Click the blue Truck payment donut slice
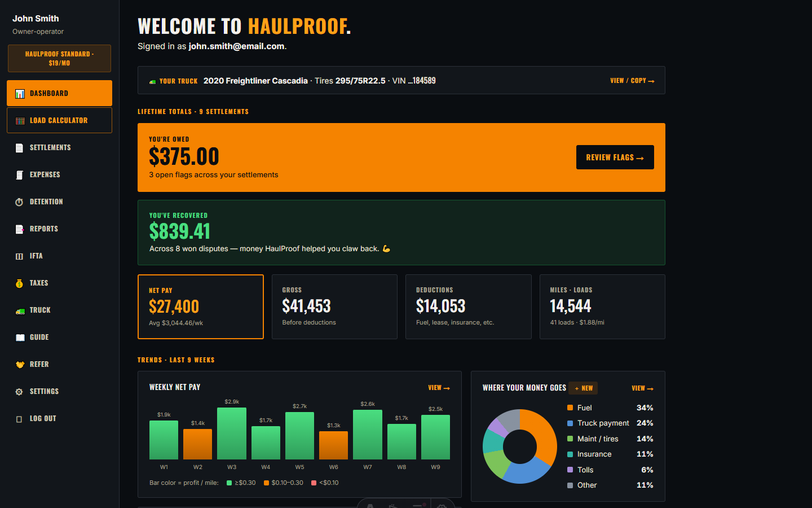The width and height of the screenshot is (812, 508). pos(526,472)
